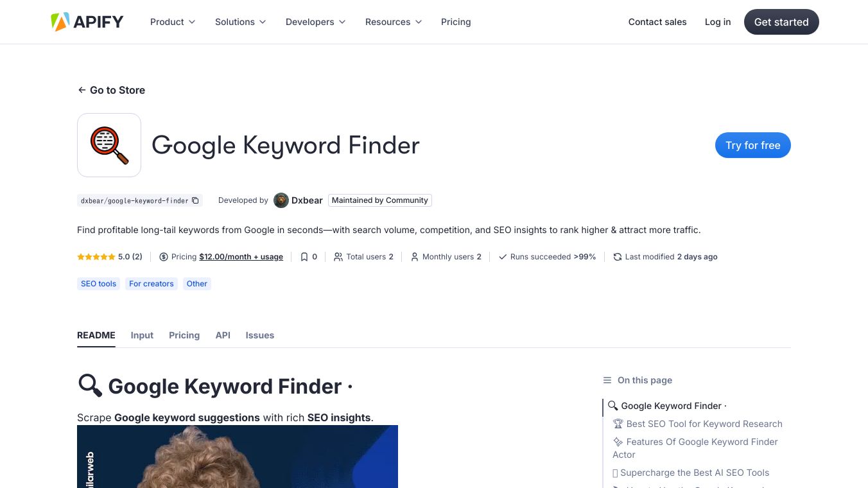Viewport: 868px width, 488px height.
Task: Switch to the Input tab
Action: tap(142, 335)
